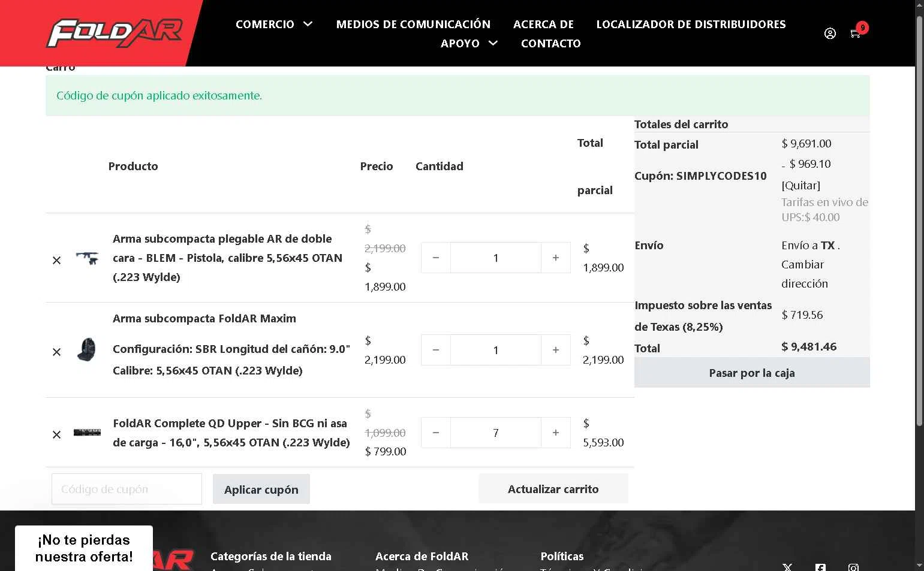
Task: Decrease quantity of FoldAR Maxim item
Action: (436, 350)
